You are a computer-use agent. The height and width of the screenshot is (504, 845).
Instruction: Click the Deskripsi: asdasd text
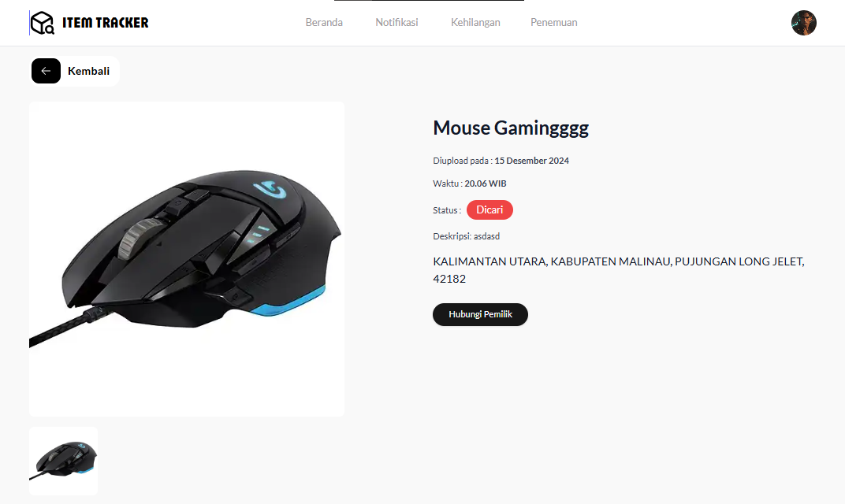pos(466,236)
